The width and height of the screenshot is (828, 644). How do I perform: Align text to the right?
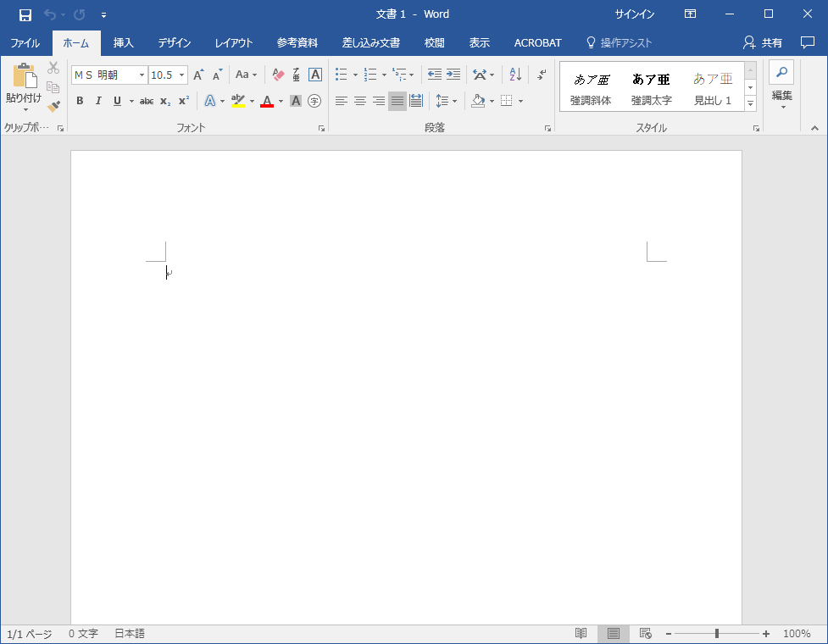379,101
